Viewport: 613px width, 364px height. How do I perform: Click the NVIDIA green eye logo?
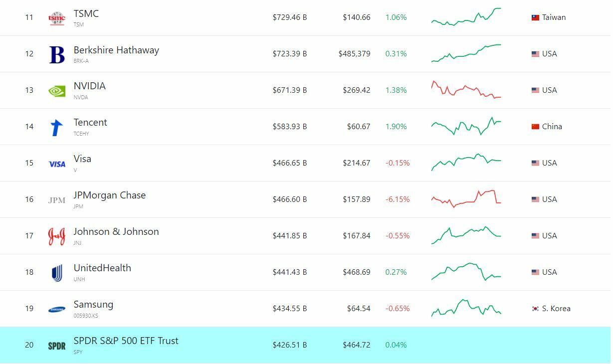[57, 91]
